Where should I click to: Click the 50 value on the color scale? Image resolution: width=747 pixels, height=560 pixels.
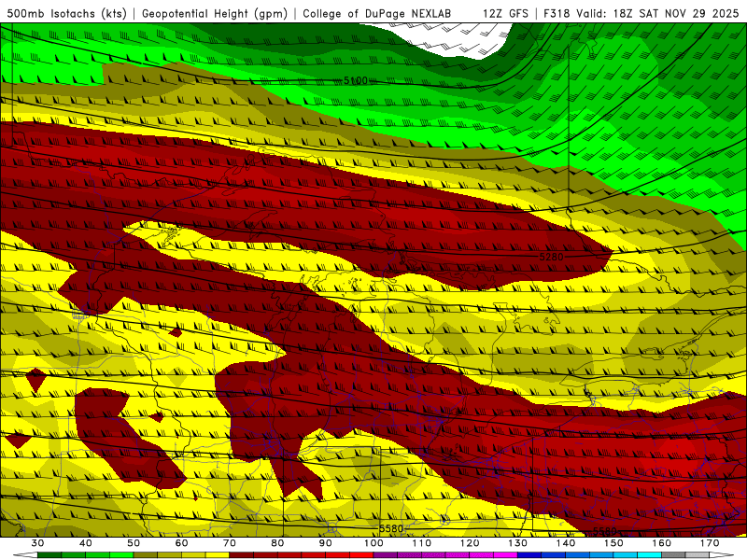pyautogui.click(x=134, y=543)
